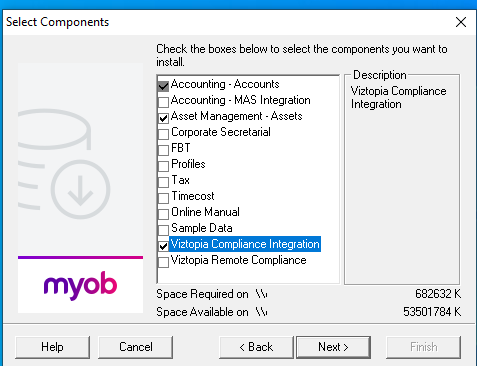This screenshot has width=477, height=366.
Task: Select the Timecost checkbox
Action: (x=163, y=198)
